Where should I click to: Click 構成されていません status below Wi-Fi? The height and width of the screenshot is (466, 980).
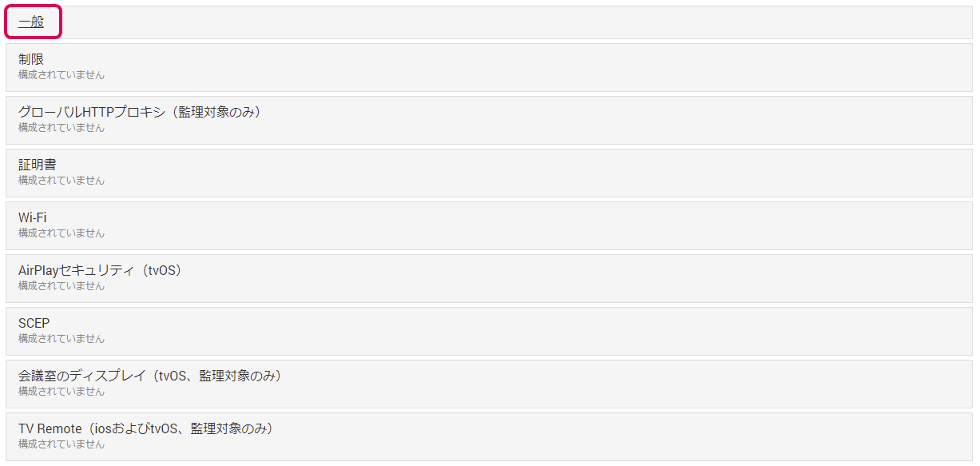tap(61, 233)
